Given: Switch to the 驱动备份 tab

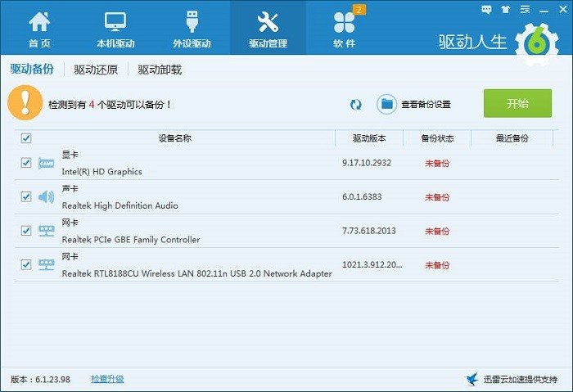Looking at the screenshot, I should (x=32, y=69).
